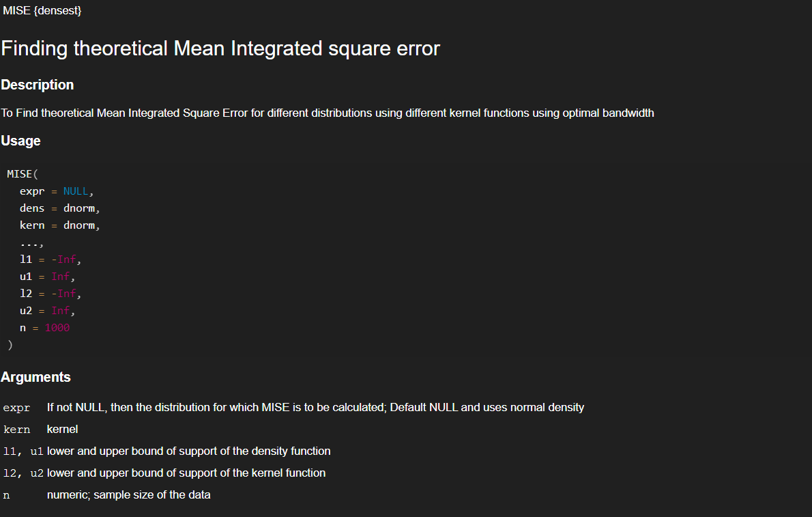The width and height of the screenshot is (812, 517).
Task: Click the "dens = dnorm" code line
Action: point(60,208)
